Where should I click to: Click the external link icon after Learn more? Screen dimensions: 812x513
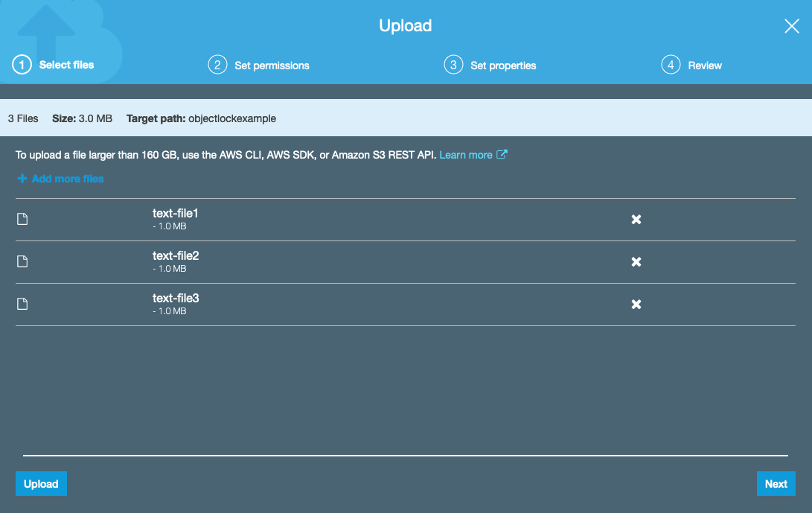502,154
